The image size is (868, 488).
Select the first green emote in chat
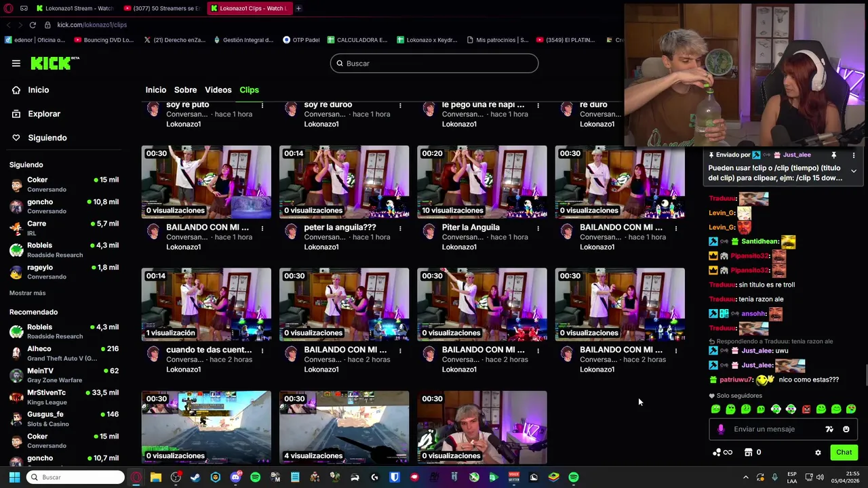pyautogui.click(x=715, y=409)
